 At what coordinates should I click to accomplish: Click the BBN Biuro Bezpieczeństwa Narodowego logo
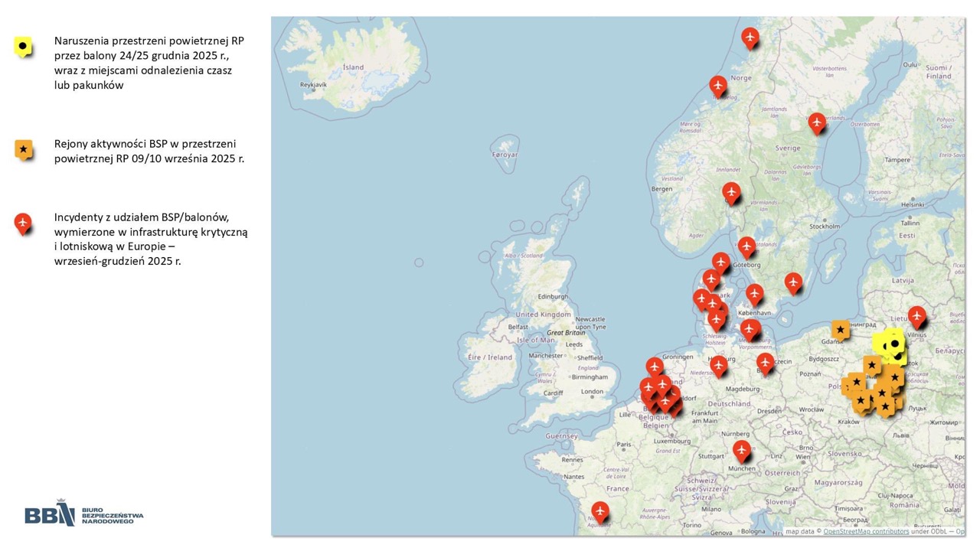[x=84, y=516]
